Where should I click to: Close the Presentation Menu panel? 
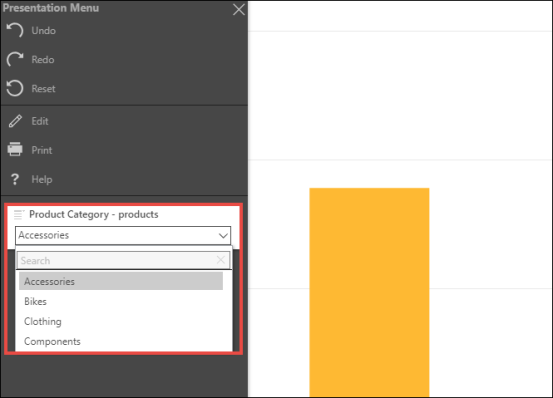(239, 10)
